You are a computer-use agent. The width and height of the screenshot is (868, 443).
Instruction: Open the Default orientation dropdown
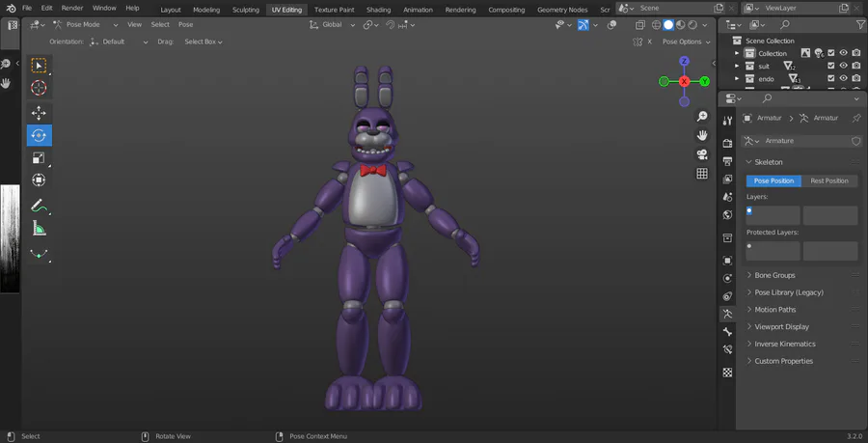tap(119, 42)
